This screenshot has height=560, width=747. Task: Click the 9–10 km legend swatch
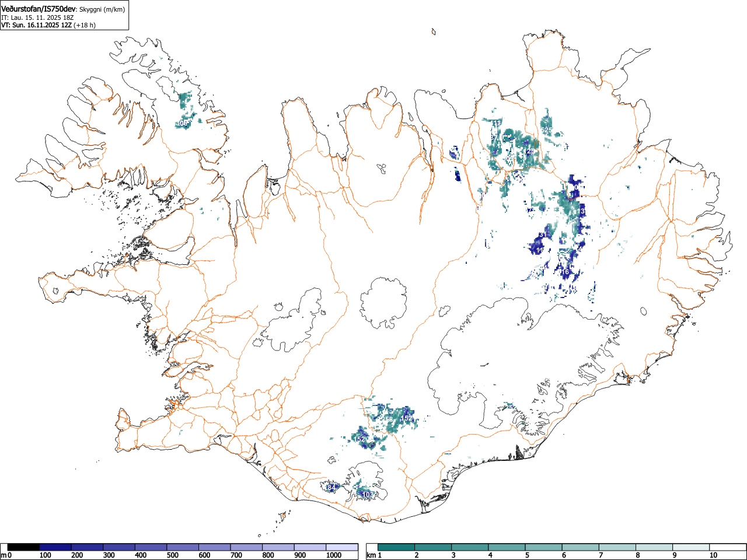tap(690, 547)
